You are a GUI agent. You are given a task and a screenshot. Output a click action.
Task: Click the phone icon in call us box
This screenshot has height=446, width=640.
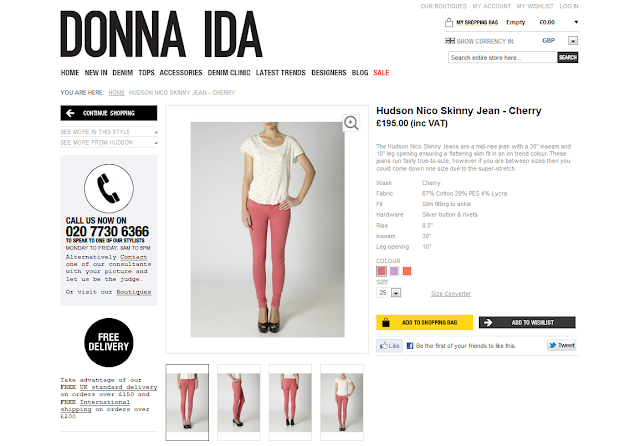click(x=109, y=188)
